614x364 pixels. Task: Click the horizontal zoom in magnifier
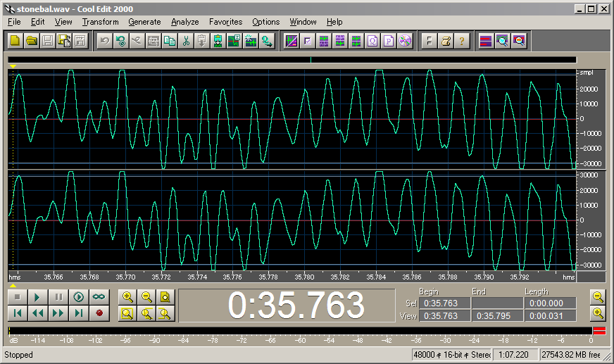(x=127, y=297)
